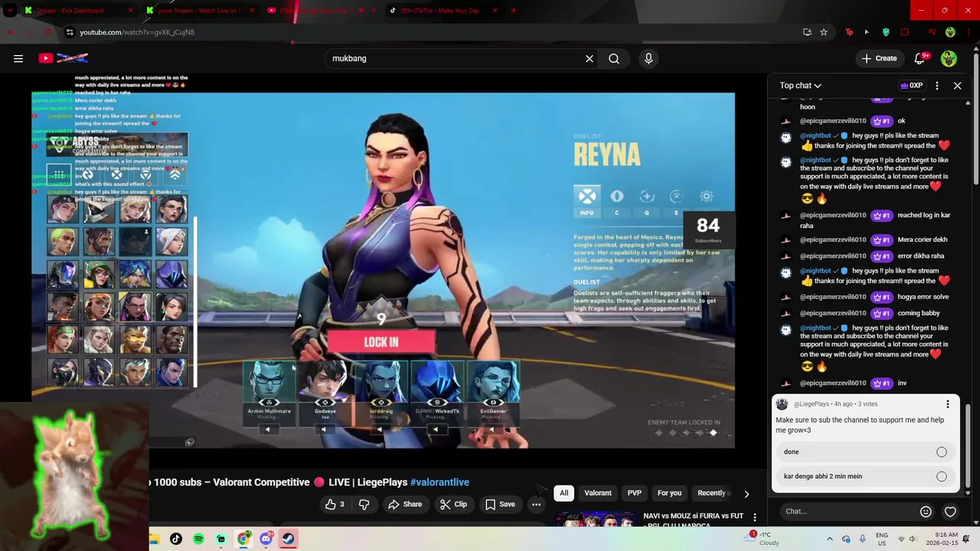Like the video with thumbs up
Screen dimensions: 980x551
[x=334, y=504]
